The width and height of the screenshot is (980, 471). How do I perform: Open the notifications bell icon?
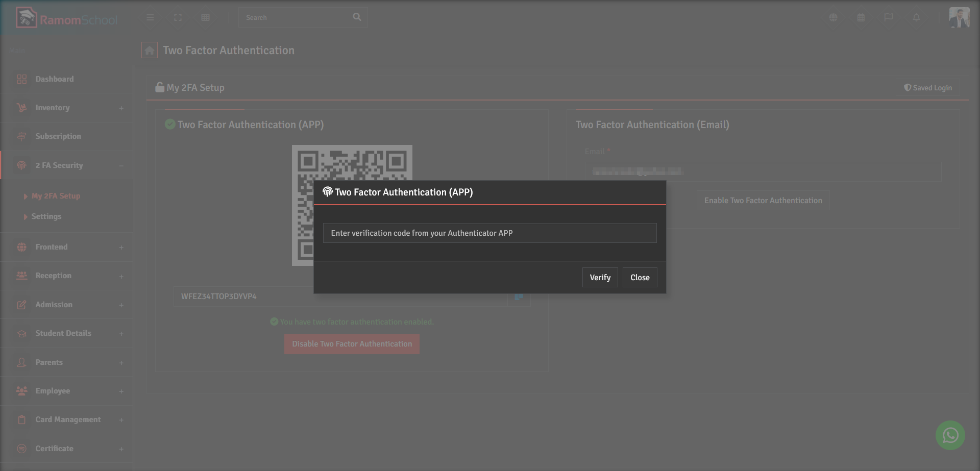click(x=916, y=17)
